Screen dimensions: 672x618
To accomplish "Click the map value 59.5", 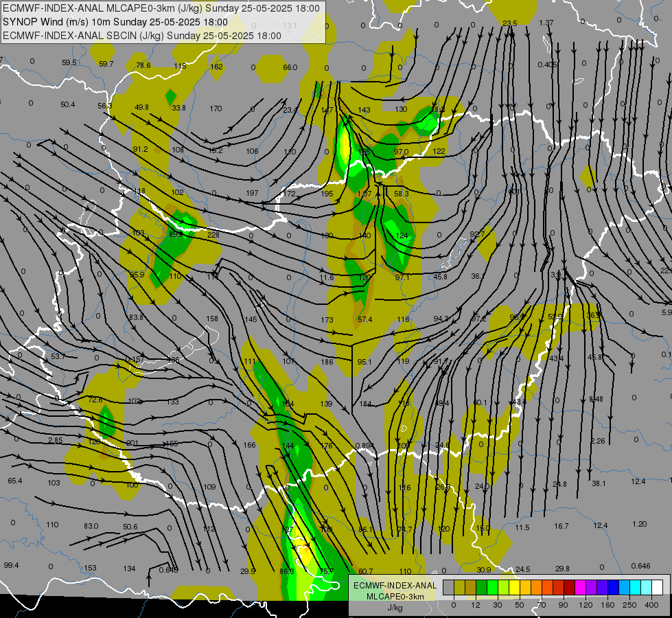I will pyautogui.click(x=69, y=62).
